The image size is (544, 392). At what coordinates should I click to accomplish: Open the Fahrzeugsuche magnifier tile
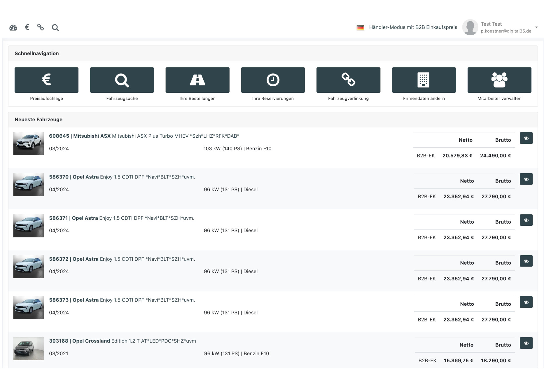coord(122,80)
